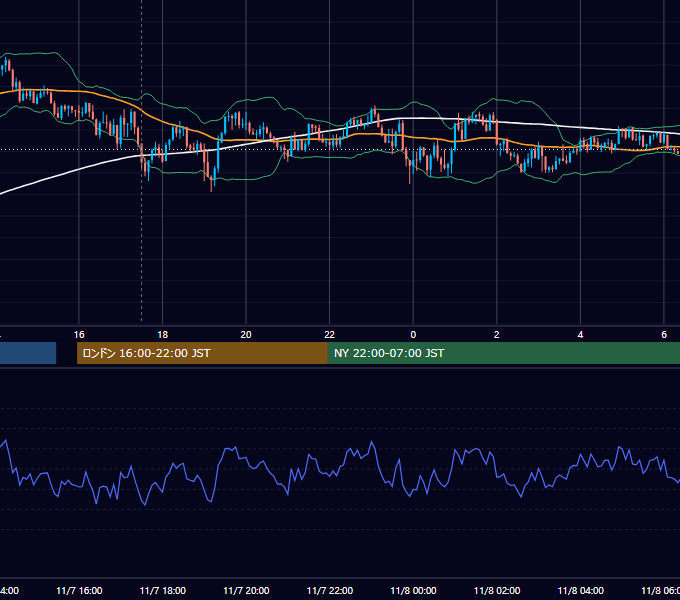The width and height of the screenshot is (680, 600).
Task: Click the 18 hour label on time axis
Action: (163, 335)
